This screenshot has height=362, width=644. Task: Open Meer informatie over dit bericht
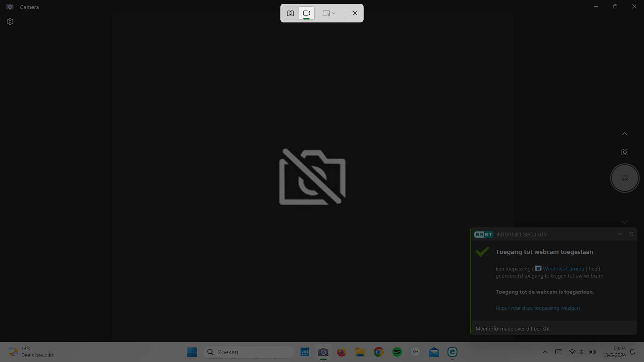(513, 328)
